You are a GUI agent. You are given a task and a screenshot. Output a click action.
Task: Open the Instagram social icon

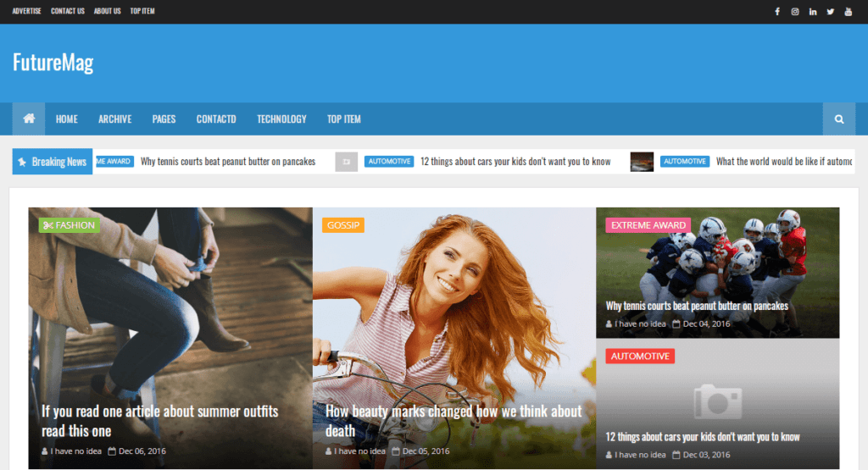[795, 12]
